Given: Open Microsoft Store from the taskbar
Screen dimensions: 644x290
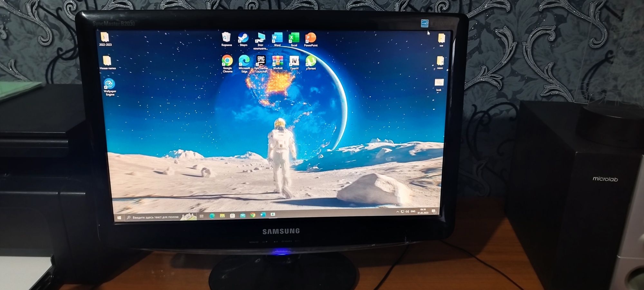Looking at the screenshot, I should [232, 215].
